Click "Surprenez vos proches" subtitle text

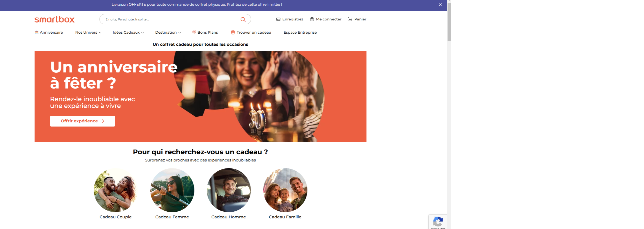pos(200,160)
